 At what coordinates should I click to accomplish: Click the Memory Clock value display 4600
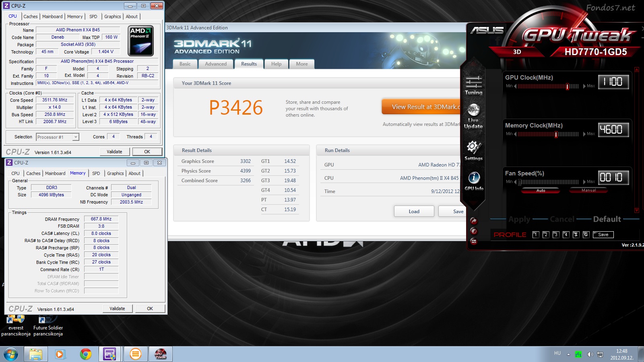pos(613,130)
